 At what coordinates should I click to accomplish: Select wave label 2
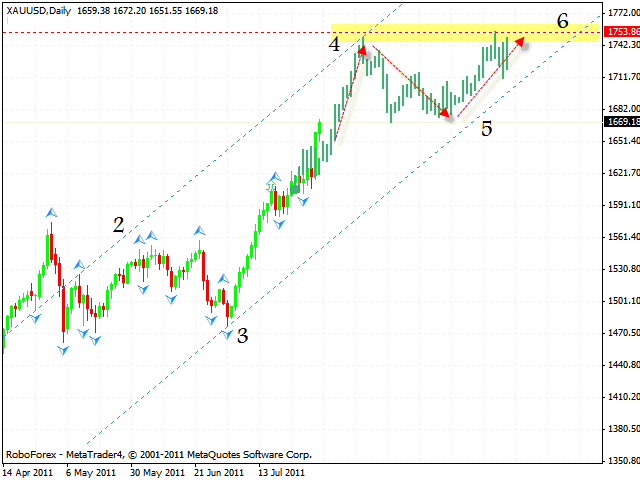[x=118, y=227]
